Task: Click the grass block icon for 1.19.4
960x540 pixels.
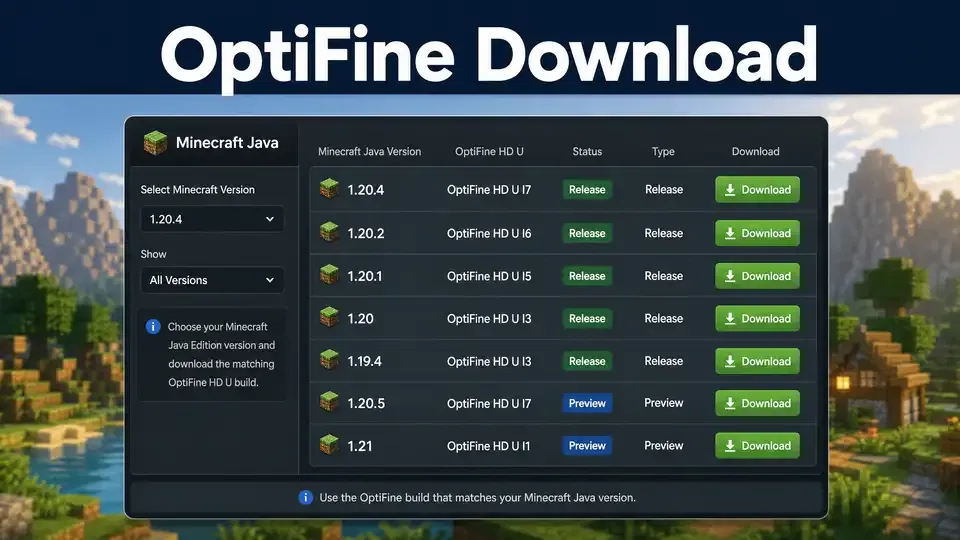Action: 329,360
